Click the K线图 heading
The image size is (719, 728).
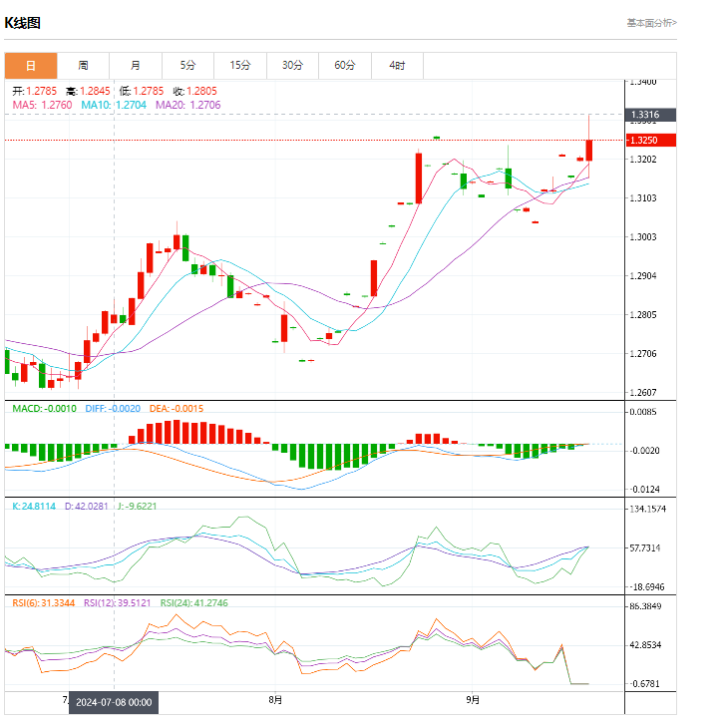(x=23, y=23)
